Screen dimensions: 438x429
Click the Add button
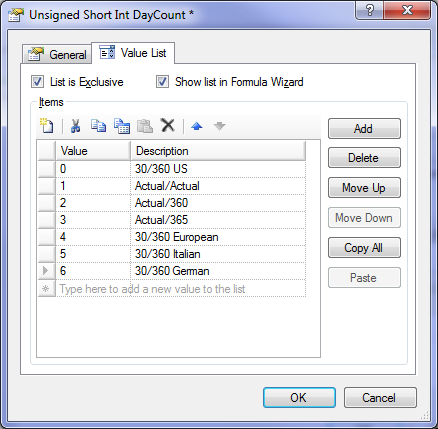364,128
